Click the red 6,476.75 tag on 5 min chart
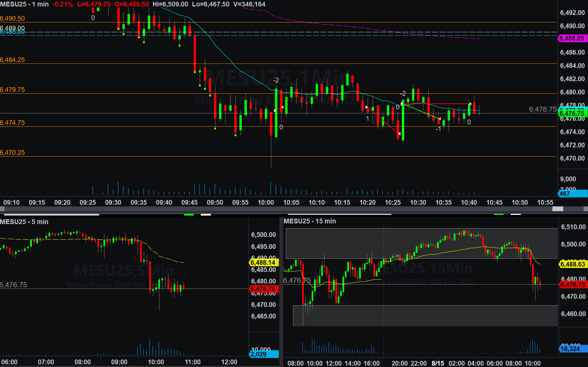The height and width of the screenshot is (367, 588). pos(263,289)
